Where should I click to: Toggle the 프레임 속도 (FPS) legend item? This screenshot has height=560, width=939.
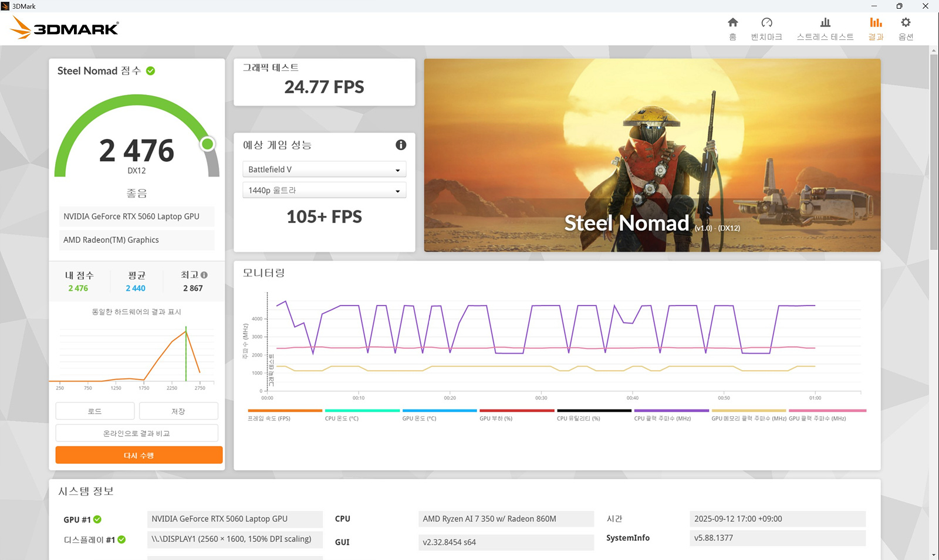285,415
